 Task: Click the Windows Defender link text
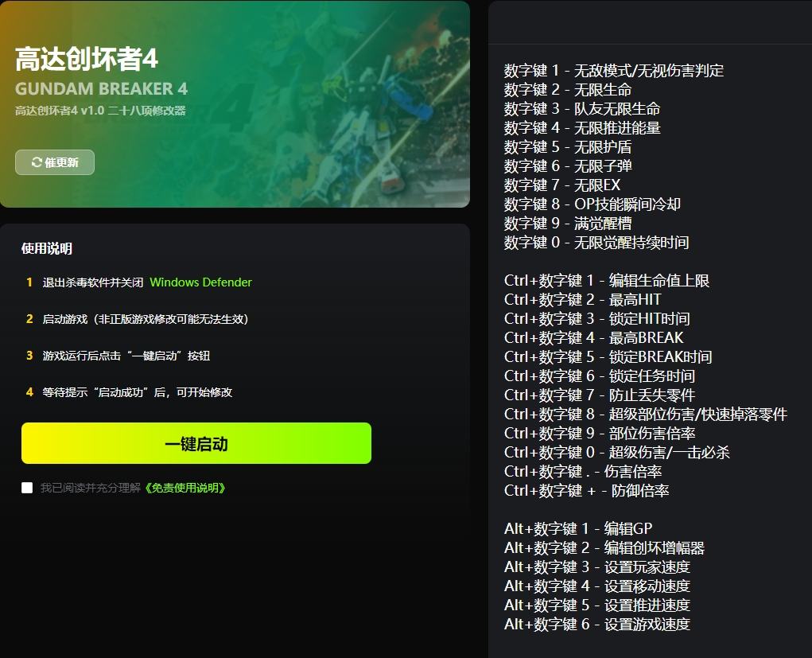(201, 282)
